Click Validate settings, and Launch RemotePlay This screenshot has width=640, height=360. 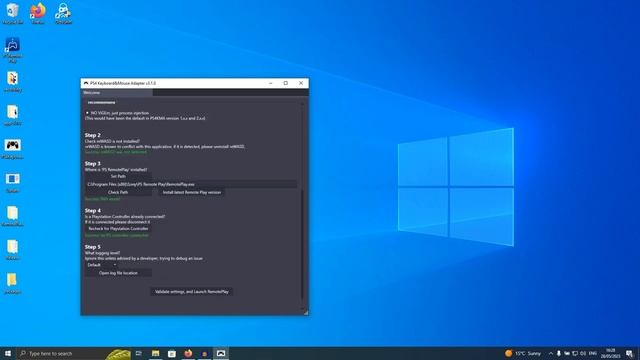[x=192, y=292]
